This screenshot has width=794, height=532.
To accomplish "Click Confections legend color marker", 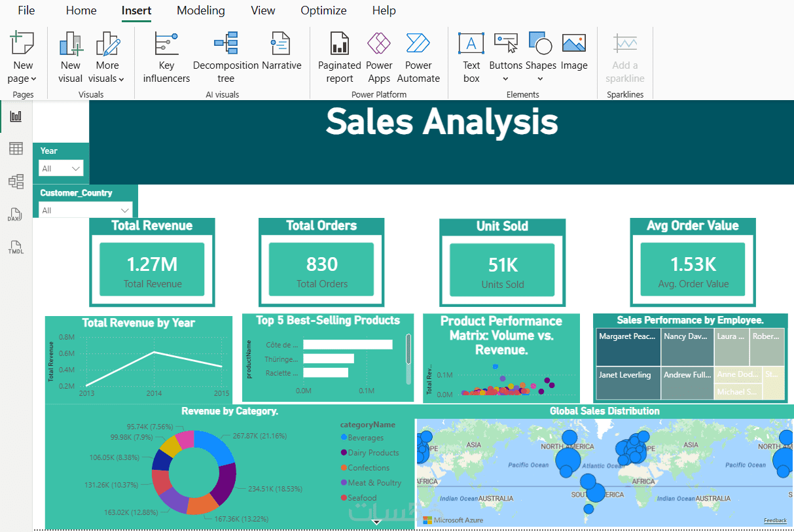I will (x=344, y=468).
